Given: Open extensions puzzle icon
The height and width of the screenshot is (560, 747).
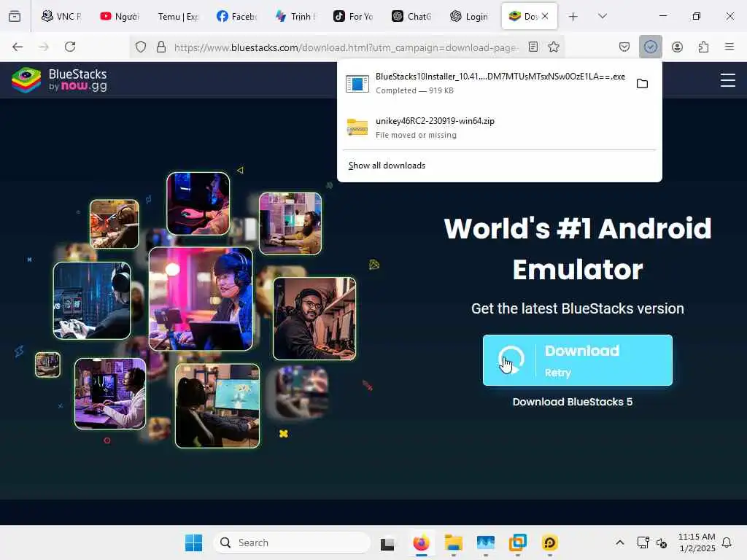Looking at the screenshot, I should click(x=703, y=47).
